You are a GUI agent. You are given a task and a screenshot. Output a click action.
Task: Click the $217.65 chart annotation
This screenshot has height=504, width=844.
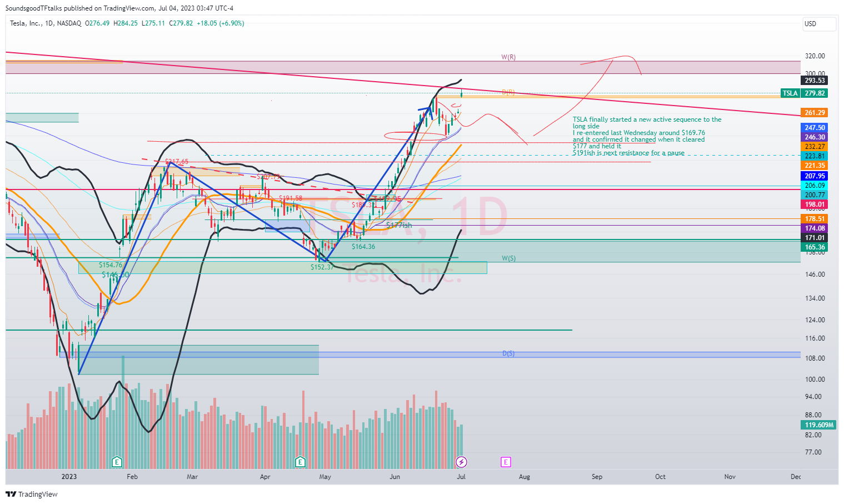pos(177,162)
